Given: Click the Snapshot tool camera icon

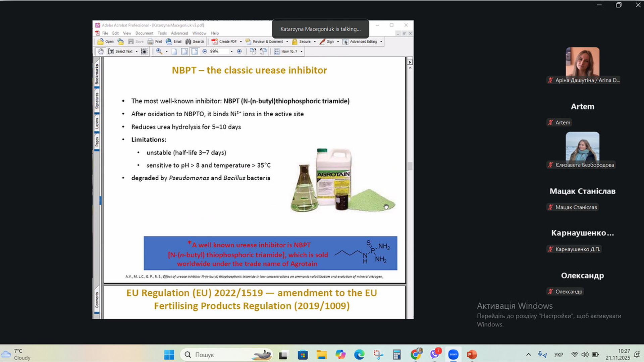Looking at the screenshot, I should point(144,51).
